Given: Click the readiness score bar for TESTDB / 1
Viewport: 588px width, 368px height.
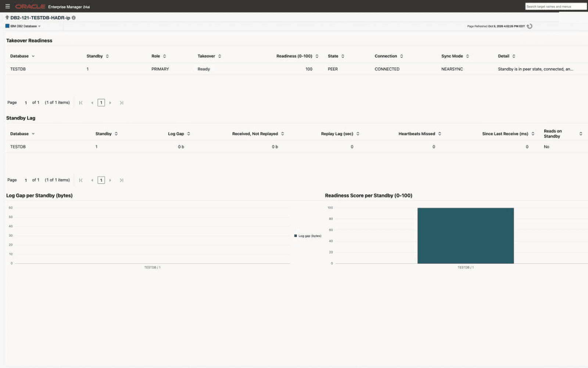Looking at the screenshot, I should [466, 236].
